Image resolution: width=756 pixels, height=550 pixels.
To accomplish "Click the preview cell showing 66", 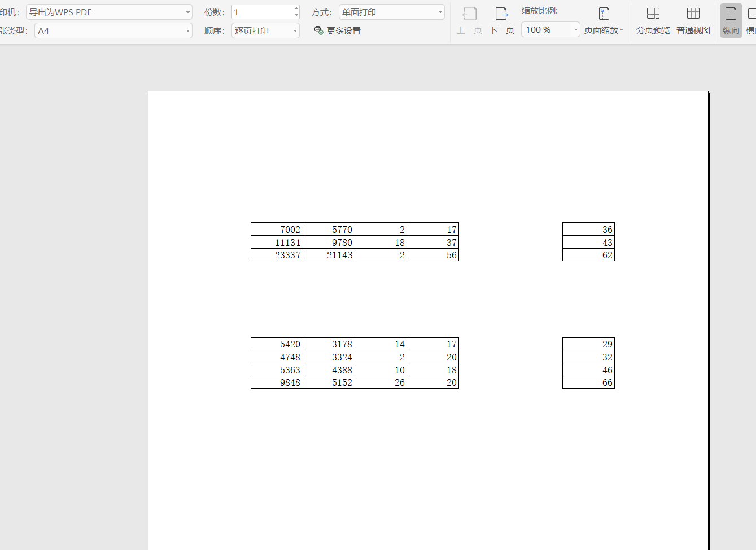I will [x=588, y=382].
